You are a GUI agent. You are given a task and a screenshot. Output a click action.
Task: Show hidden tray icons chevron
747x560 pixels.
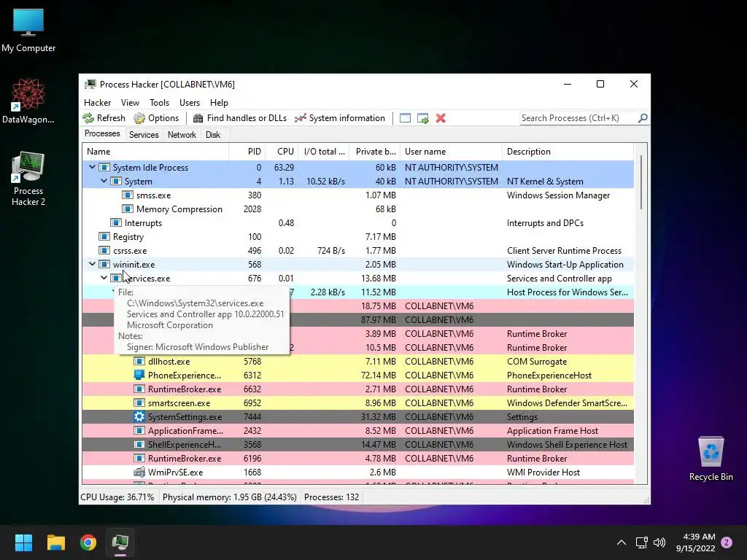pos(622,542)
